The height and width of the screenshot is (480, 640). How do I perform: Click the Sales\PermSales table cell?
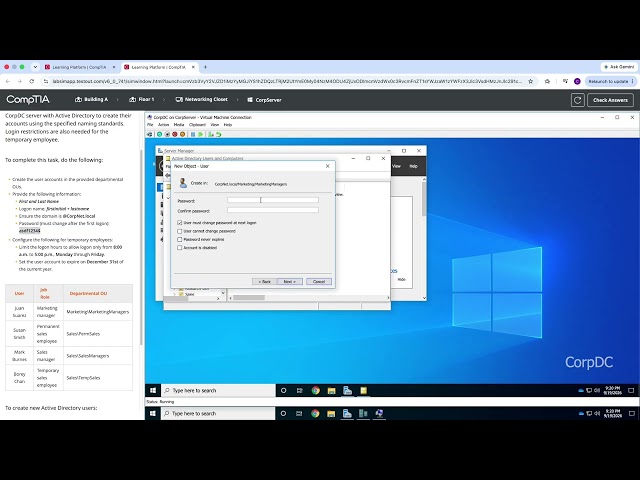pos(98,334)
